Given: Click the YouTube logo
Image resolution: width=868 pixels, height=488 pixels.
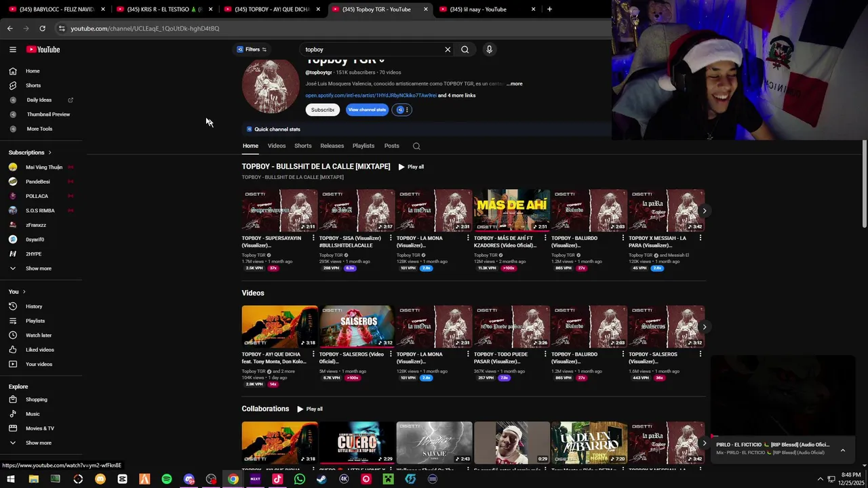Looking at the screenshot, I should 43,49.
